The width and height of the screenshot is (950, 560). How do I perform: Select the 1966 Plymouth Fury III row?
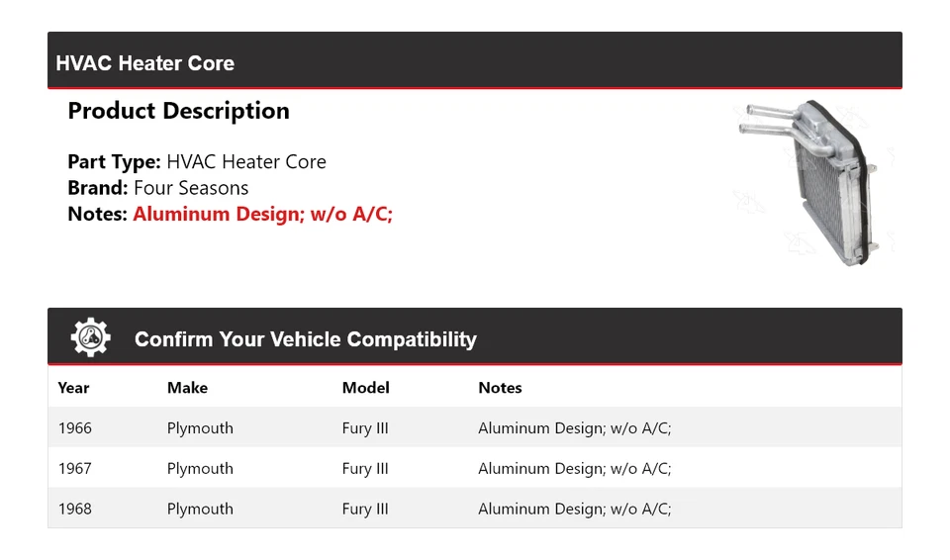pos(474,428)
